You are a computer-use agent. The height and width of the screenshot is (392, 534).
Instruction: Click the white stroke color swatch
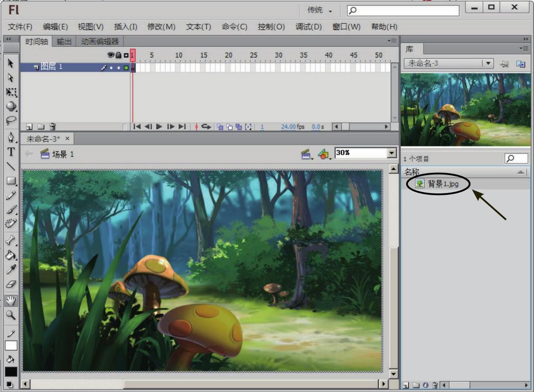(11, 346)
